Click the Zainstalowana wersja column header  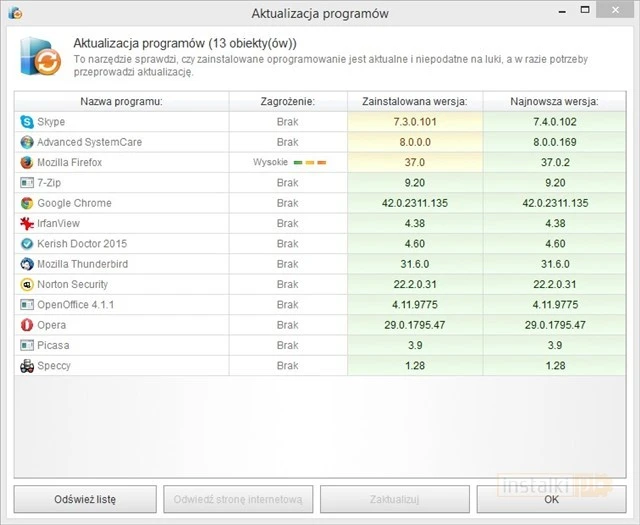pyautogui.click(x=414, y=101)
